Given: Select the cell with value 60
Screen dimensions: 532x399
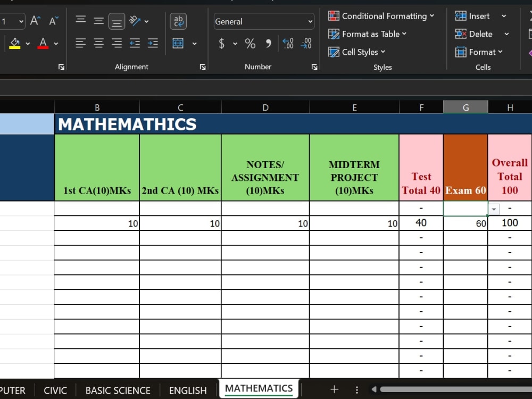Looking at the screenshot, I should 465,223.
